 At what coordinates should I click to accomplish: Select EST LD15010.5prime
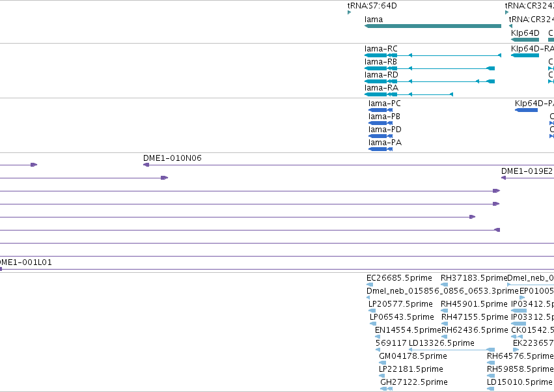click(519, 382)
